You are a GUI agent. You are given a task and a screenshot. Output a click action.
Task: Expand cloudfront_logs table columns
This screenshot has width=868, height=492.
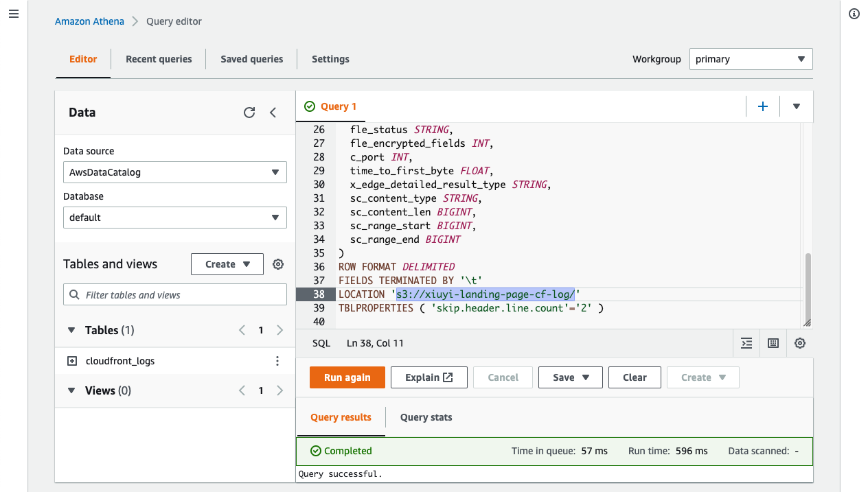pyautogui.click(x=72, y=361)
